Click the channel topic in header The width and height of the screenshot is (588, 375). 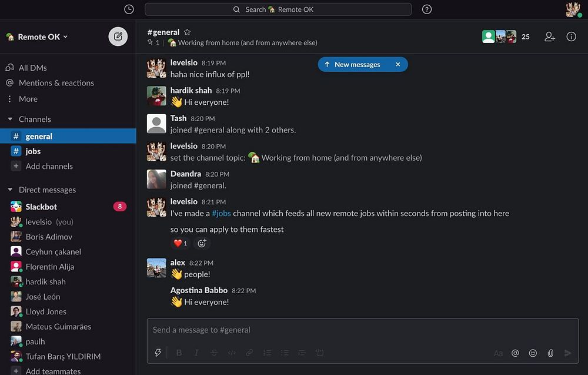(x=243, y=42)
